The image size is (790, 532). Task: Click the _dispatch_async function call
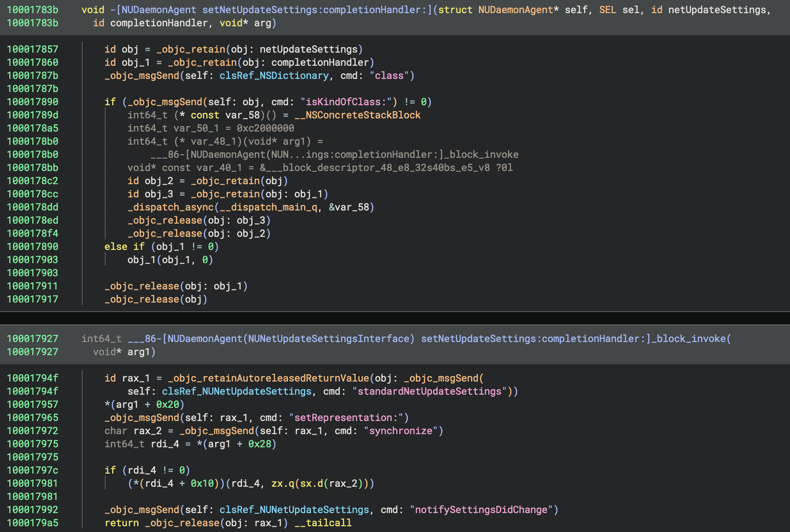click(x=171, y=207)
